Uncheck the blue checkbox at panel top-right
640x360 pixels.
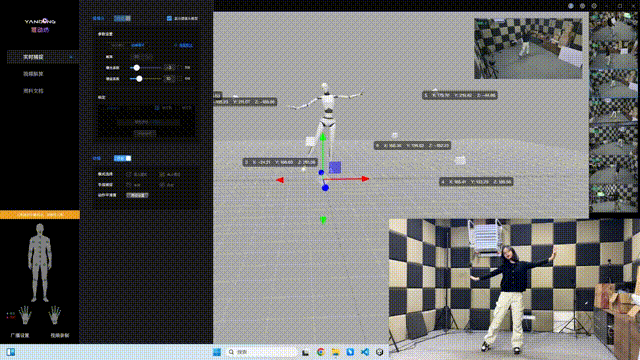coord(169,18)
